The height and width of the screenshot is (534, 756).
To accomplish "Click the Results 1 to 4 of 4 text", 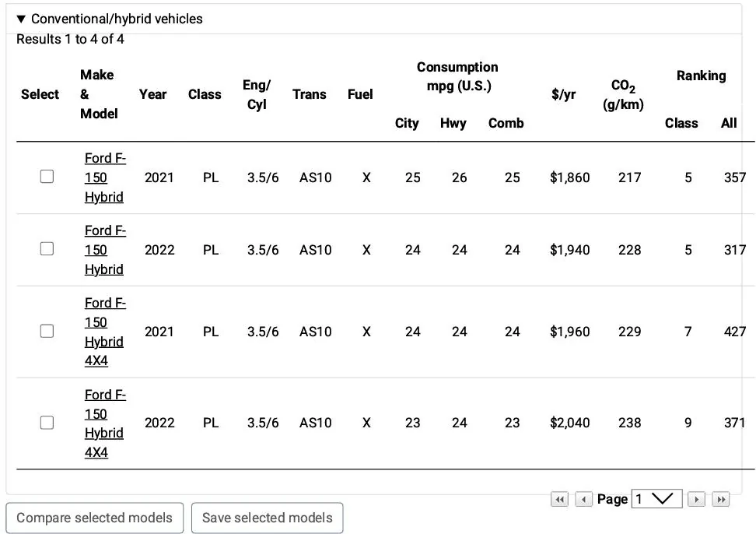I will pos(70,39).
